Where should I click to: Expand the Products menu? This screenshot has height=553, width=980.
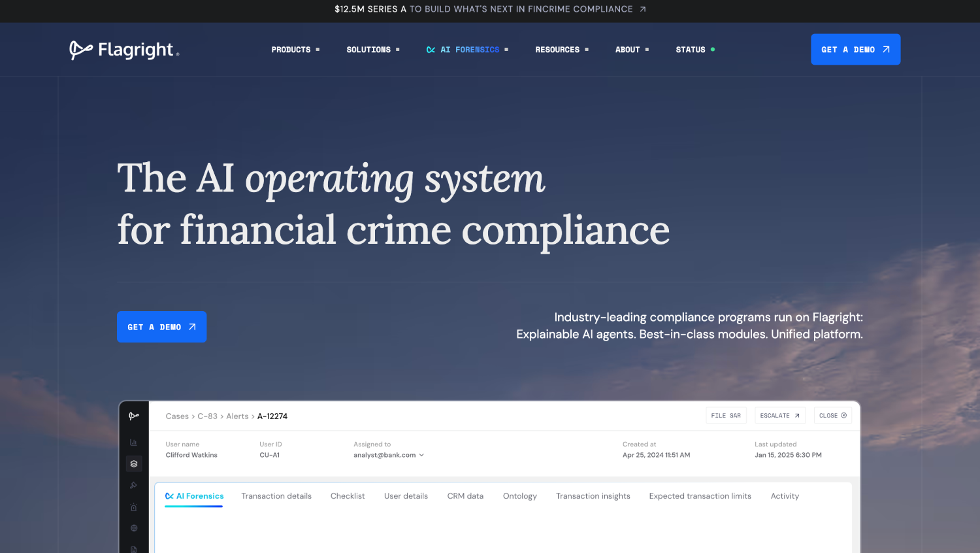click(x=295, y=50)
